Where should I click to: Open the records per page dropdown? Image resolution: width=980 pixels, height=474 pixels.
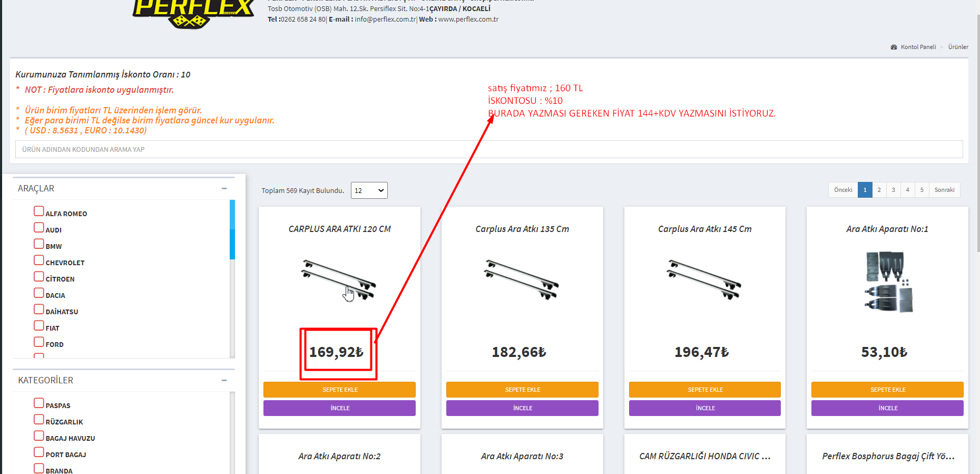(369, 190)
